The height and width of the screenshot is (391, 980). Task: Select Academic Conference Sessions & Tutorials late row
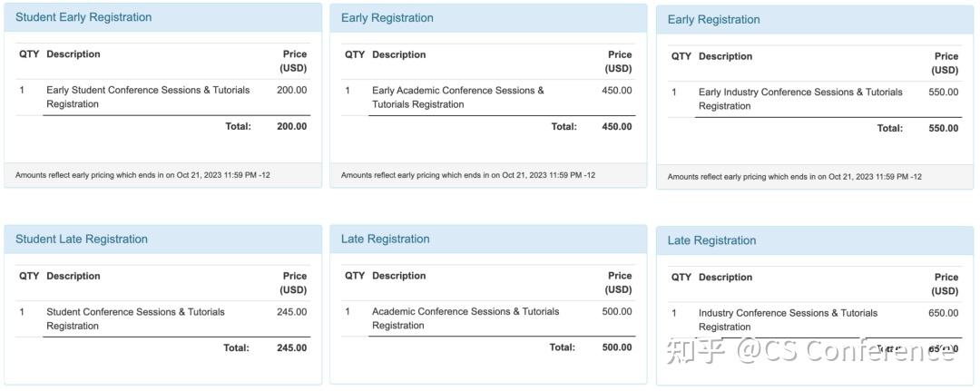pyautogui.click(x=465, y=318)
